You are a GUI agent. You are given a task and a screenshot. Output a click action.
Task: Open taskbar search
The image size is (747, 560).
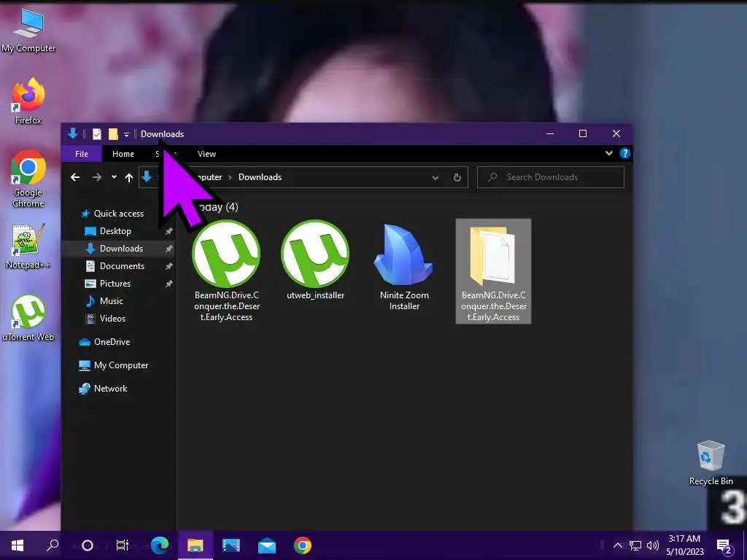[x=53, y=545]
